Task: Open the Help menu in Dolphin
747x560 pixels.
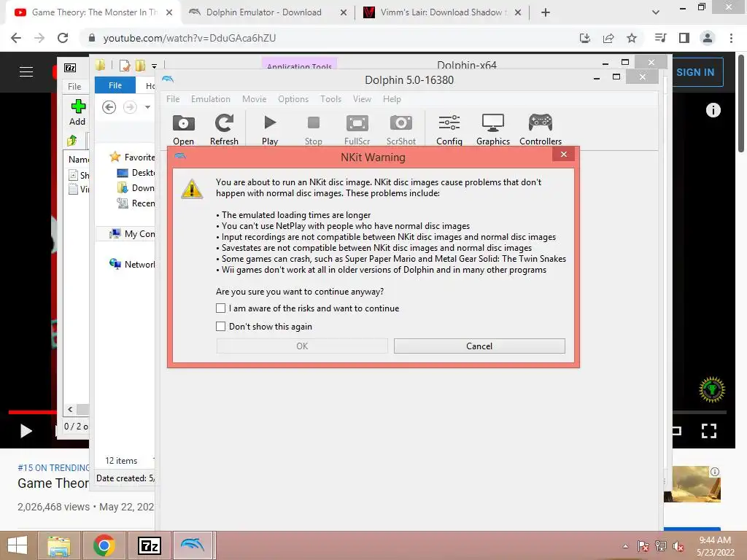Action: [x=392, y=99]
